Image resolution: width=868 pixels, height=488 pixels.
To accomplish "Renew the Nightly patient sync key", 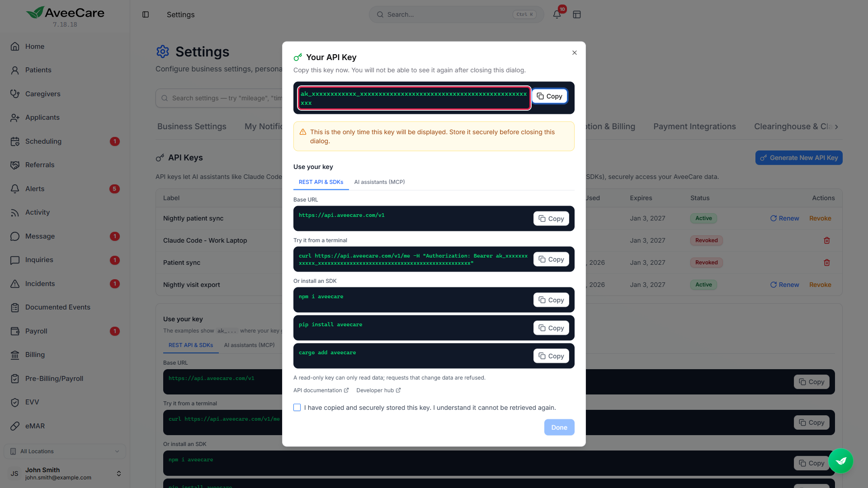I will 785,218.
